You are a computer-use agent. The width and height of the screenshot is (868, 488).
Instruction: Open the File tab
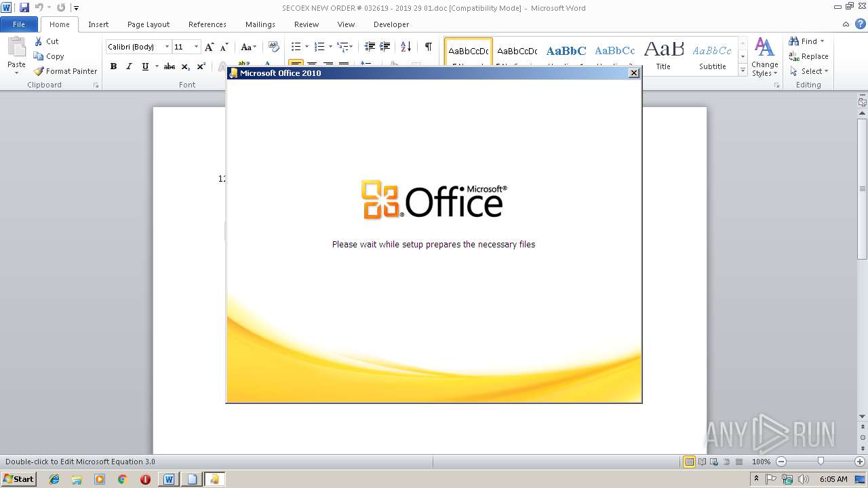[19, 24]
